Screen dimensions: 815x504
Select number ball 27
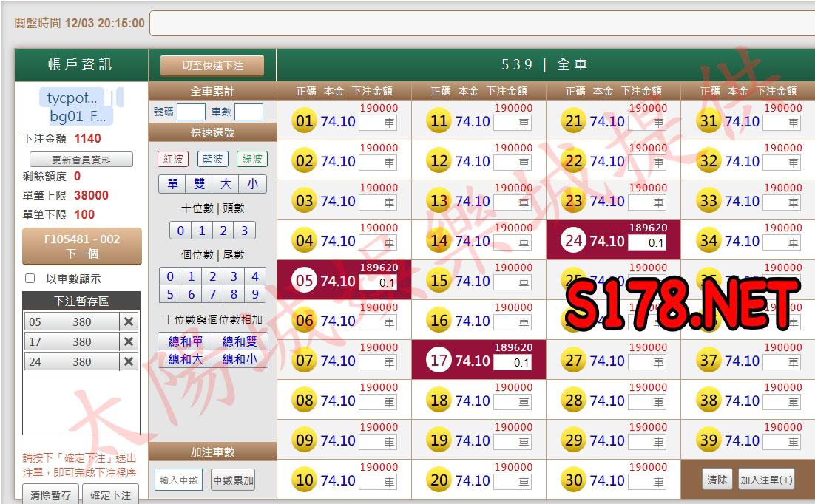[573, 361]
